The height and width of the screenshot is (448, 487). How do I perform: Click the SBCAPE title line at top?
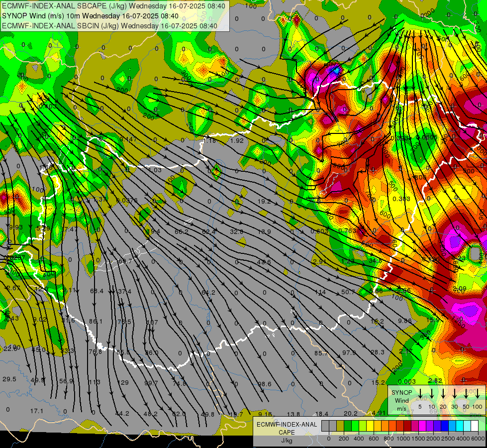(x=114, y=5)
